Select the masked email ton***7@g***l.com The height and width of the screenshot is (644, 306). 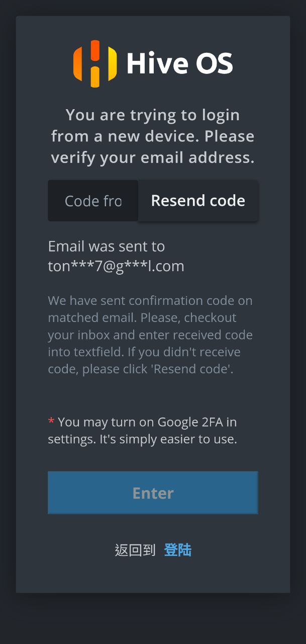pyautogui.click(x=116, y=266)
